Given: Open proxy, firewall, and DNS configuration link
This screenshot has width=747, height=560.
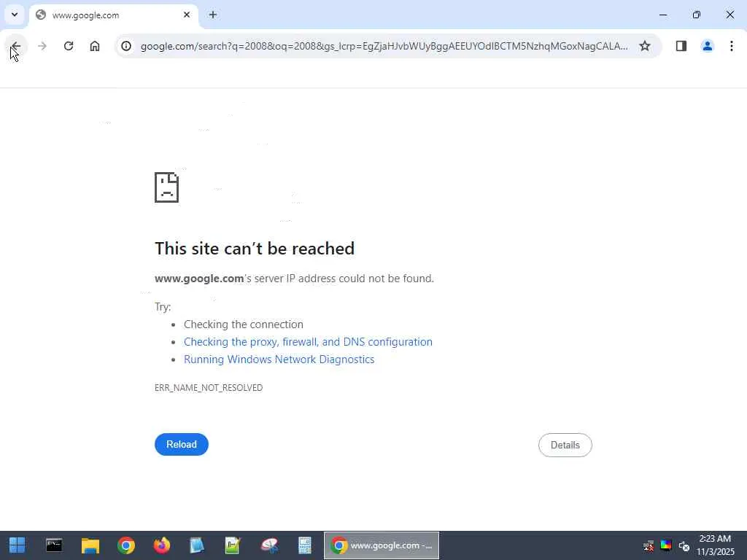Looking at the screenshot, I should click(308, 342).
